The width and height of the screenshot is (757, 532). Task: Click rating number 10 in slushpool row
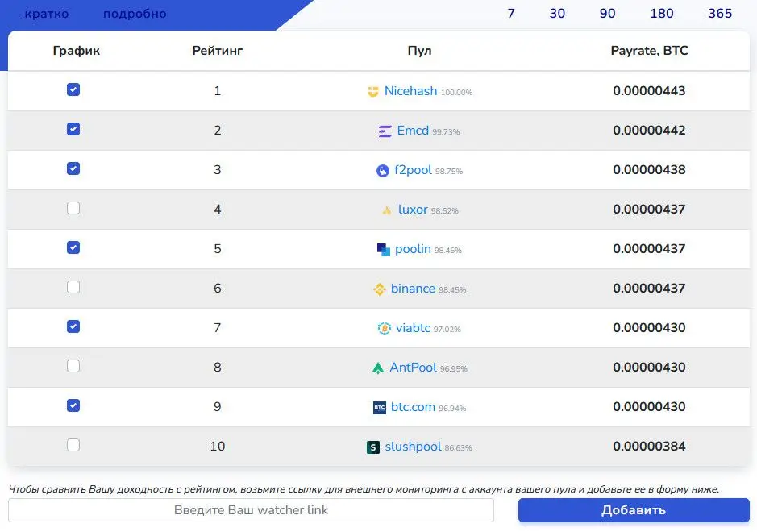[218, 447]
